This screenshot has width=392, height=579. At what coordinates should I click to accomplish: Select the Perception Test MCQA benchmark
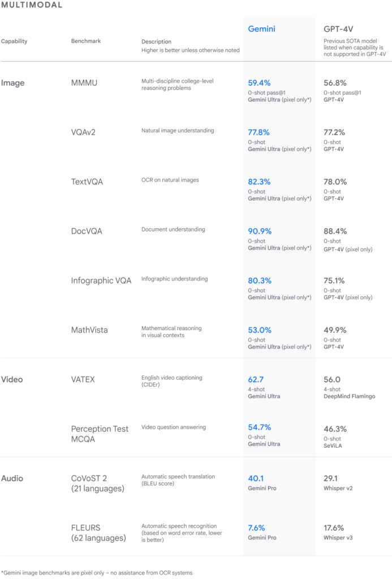100,434
